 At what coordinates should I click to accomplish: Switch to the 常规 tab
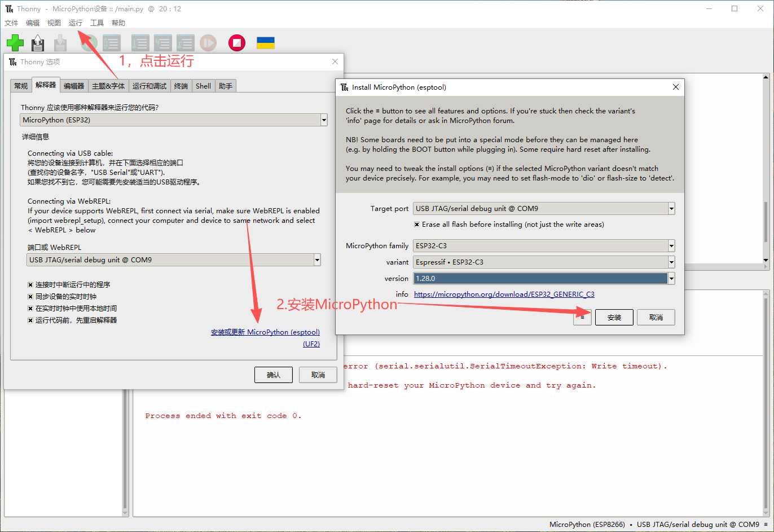(21, 86)
